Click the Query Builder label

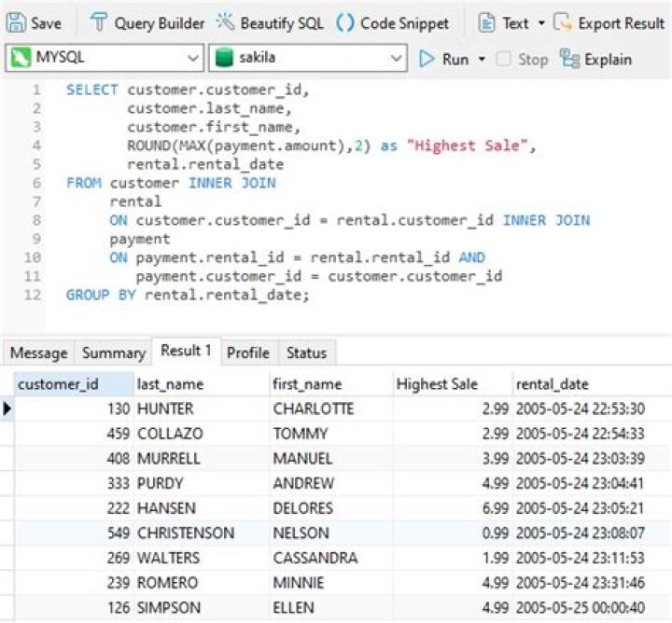click(x=160, y=23)
